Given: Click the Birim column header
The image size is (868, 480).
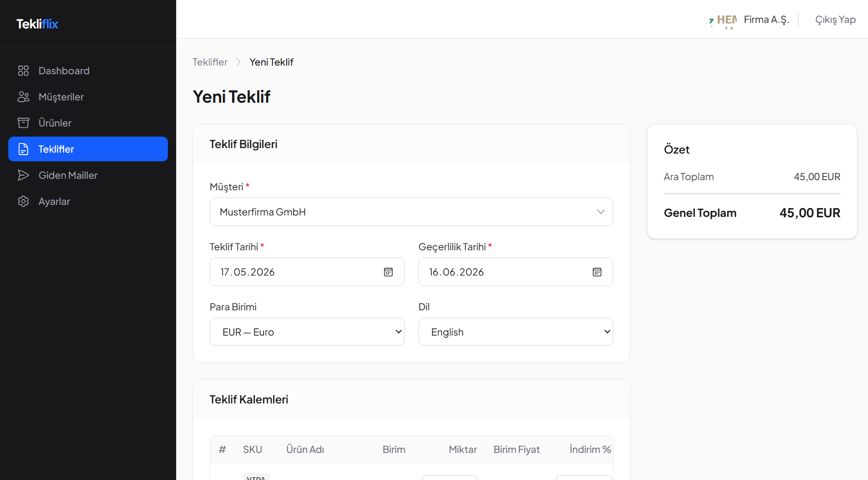Looking at the screenshot, I should click(394, 449).
